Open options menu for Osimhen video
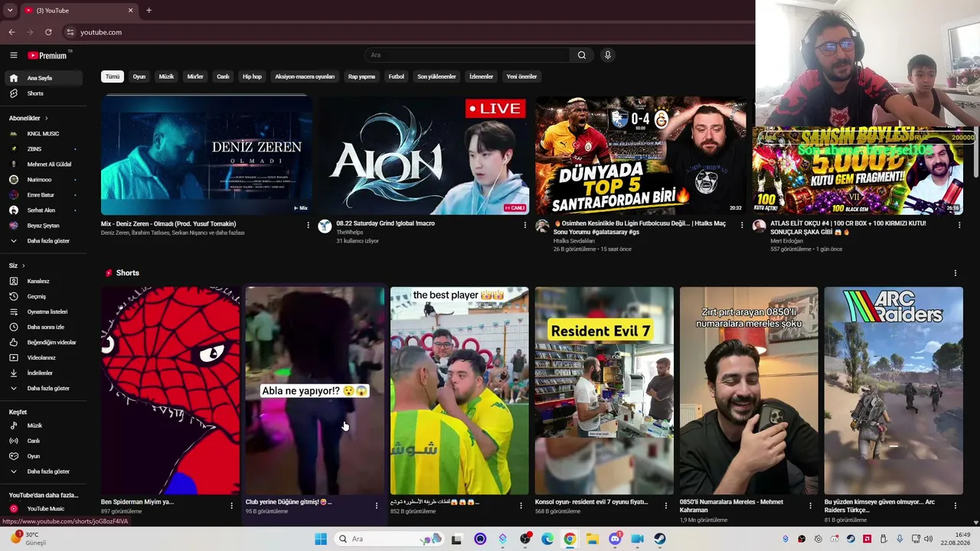 (742, 225)
